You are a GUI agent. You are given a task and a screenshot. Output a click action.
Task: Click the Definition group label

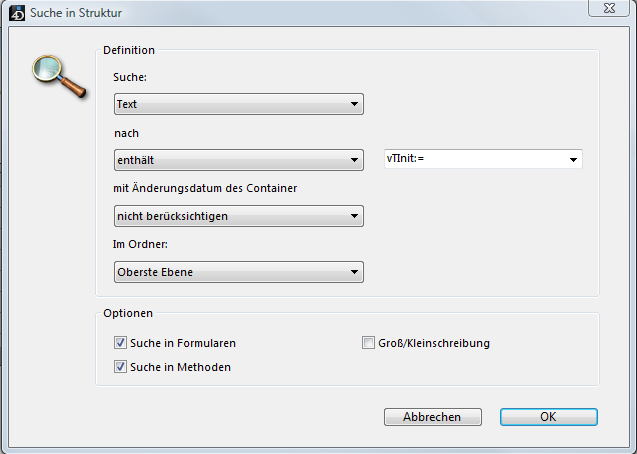(129, 50)
